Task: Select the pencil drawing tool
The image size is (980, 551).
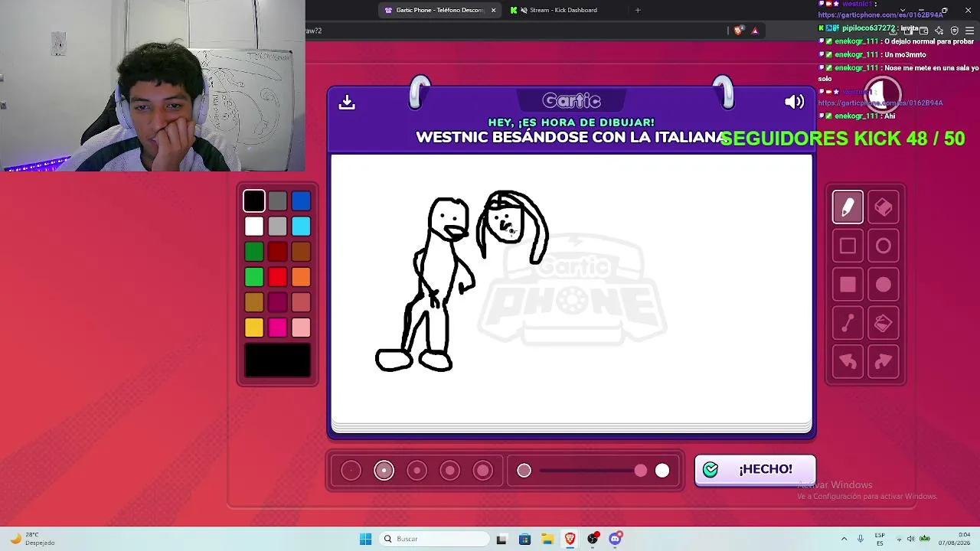Action: click(848, 207)
